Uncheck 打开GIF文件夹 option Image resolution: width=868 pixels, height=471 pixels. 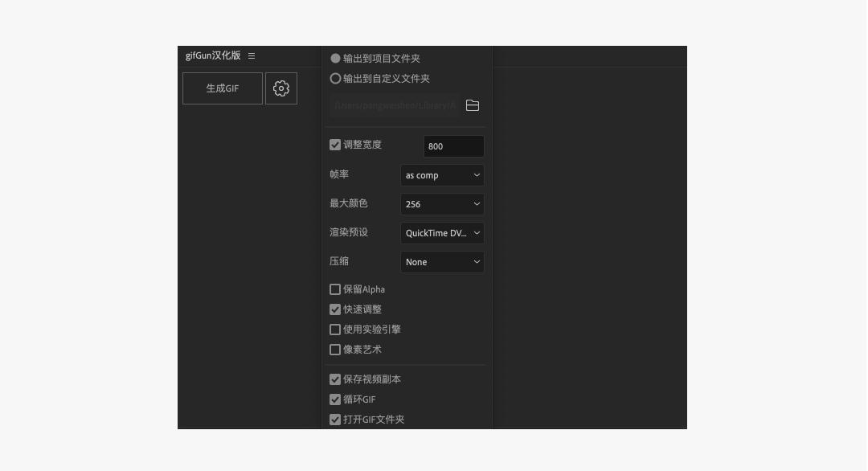[334, 419]
